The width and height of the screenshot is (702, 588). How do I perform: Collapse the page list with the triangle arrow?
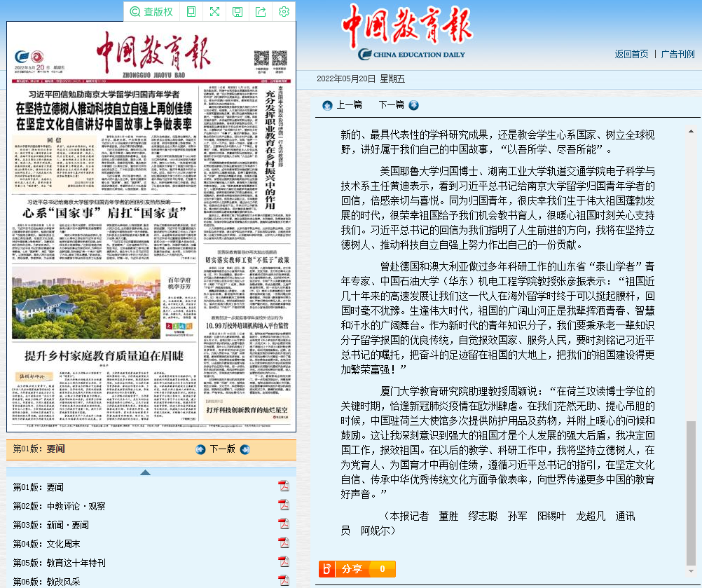click(145, 472)
